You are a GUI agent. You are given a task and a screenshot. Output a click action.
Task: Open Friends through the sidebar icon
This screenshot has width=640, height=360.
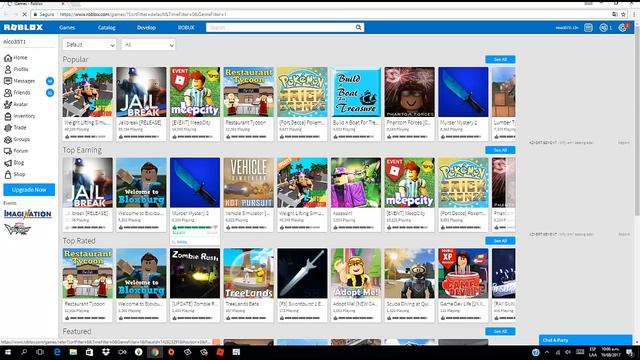[x=8, y=93]
